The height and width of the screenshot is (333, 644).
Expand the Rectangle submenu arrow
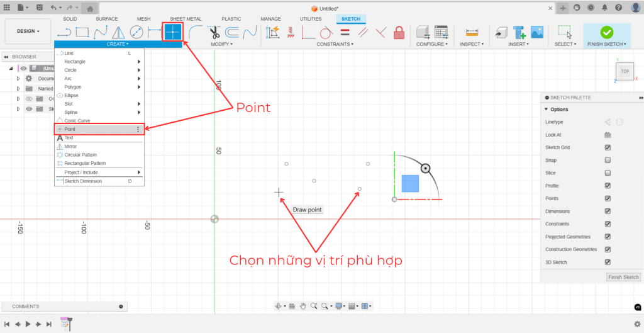(139, 62)
